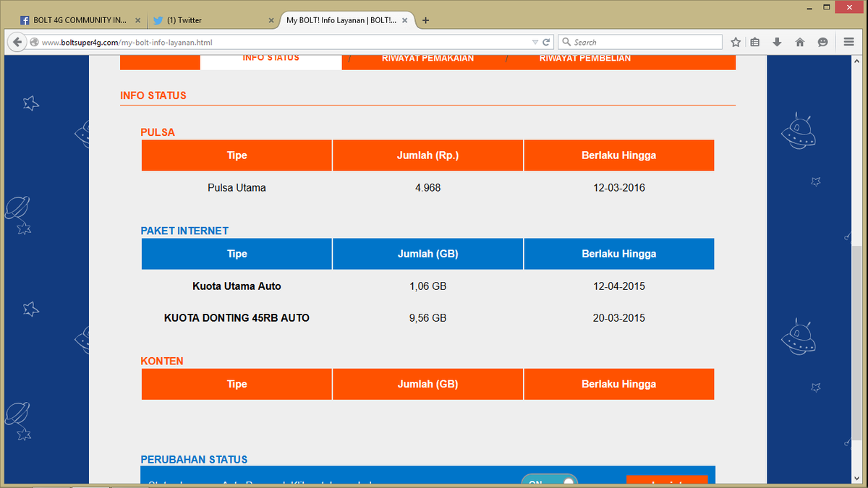Open the INFO STATUS page tab

pos(271,60)
